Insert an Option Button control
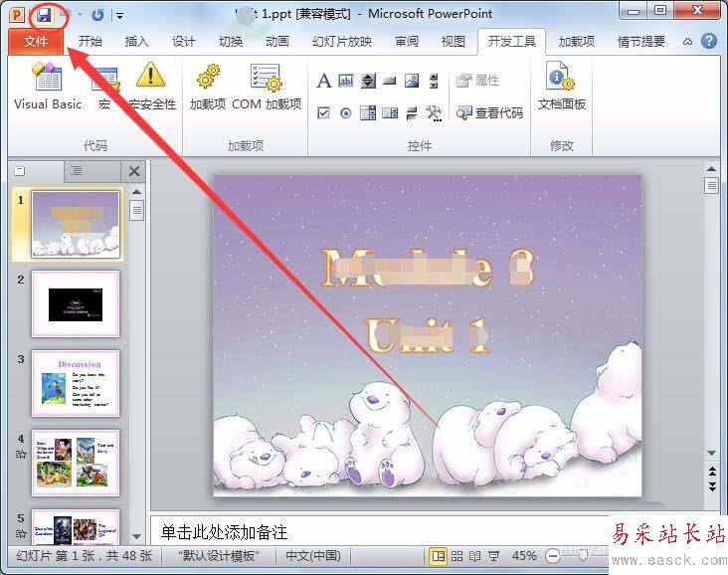This screenshot has height=575, width=728. [346, 112]
